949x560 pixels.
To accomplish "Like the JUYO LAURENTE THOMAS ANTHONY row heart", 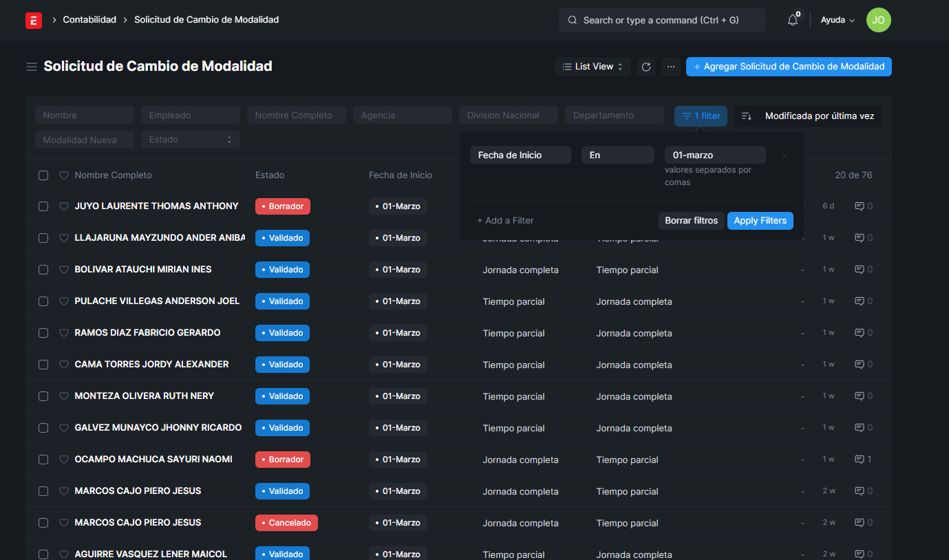I will [x=64, y=206].
